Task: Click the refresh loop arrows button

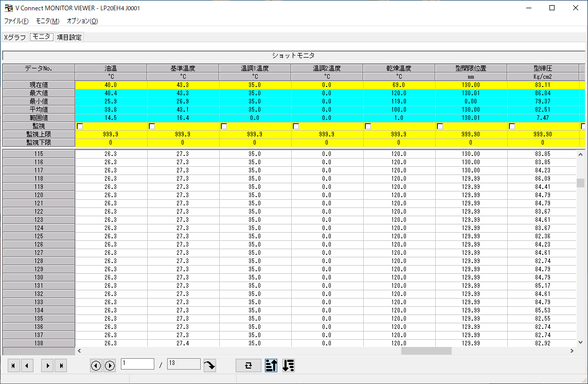Action: pos(248,365)
